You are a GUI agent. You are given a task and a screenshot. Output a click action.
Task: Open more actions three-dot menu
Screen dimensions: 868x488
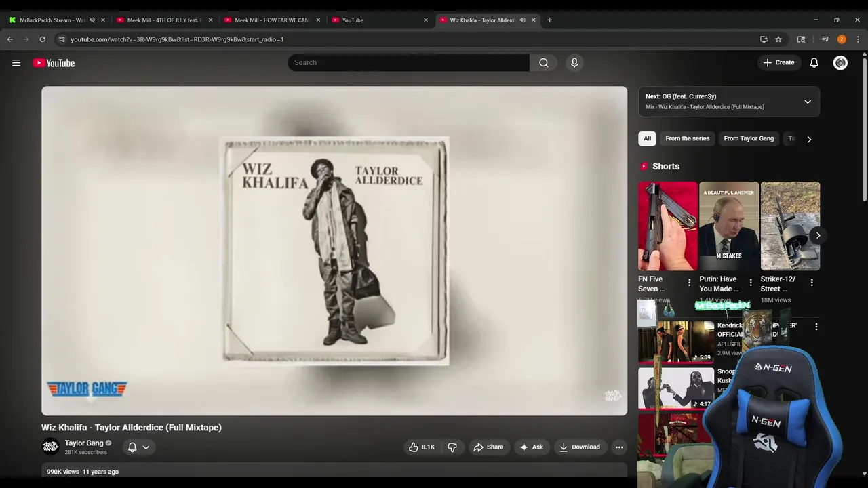(619, 447)
